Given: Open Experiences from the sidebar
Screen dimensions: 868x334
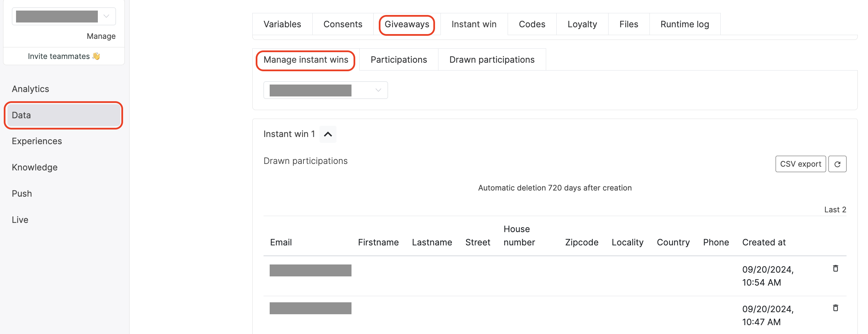Looking at the screenshot, I should click(x=37, y=141).
